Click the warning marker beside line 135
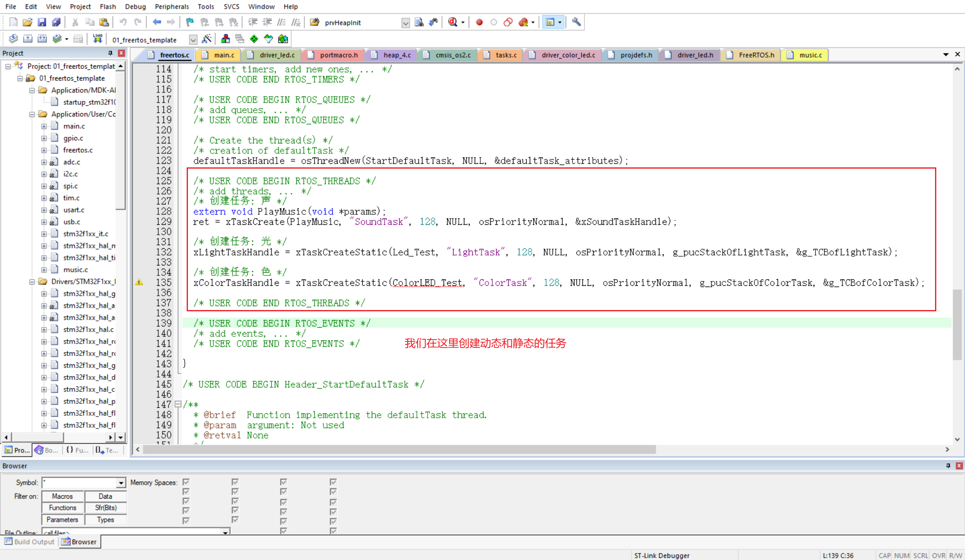Screen dimensions: 965x560 click(x=139, y=282)
